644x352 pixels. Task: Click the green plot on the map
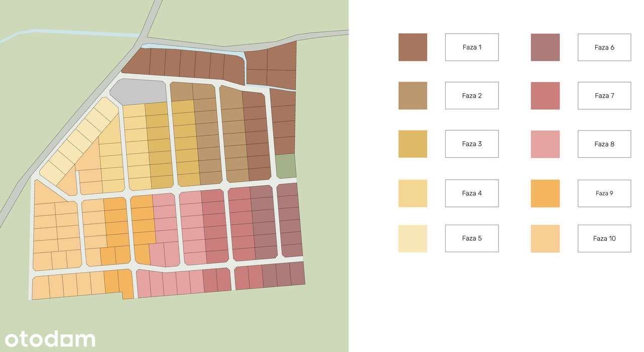(285, 166)
